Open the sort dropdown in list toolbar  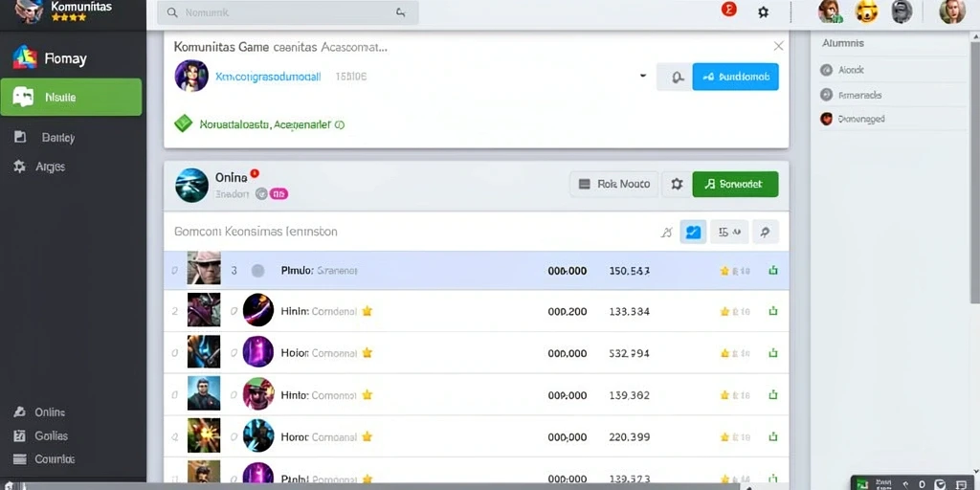pyautogui.click(x=729, y=232)
